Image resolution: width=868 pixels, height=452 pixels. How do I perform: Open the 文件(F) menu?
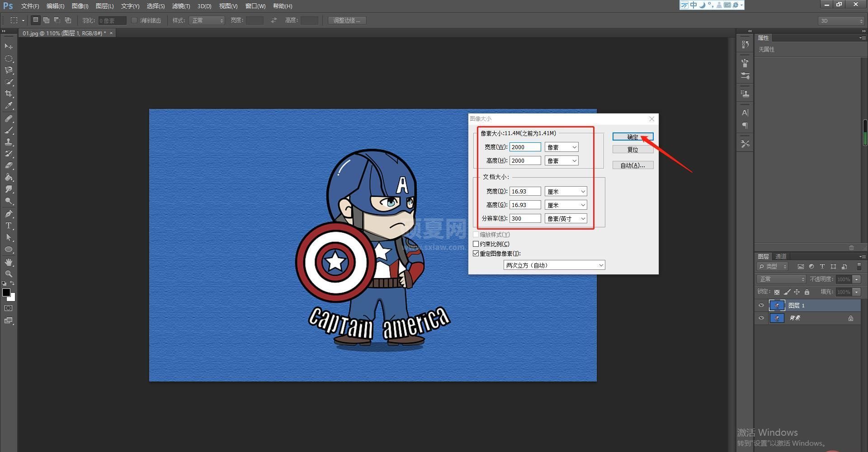(30, 6)
